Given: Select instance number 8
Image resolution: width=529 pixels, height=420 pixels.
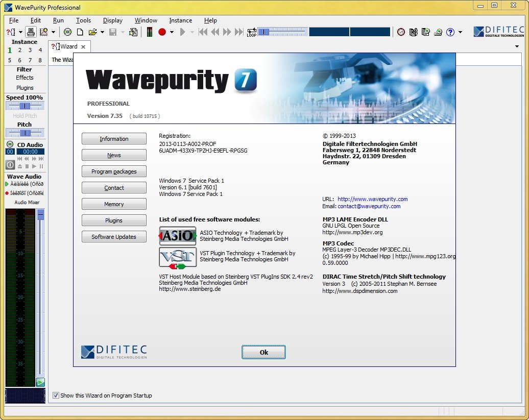Looking at the screenshot, I should 40,60.
